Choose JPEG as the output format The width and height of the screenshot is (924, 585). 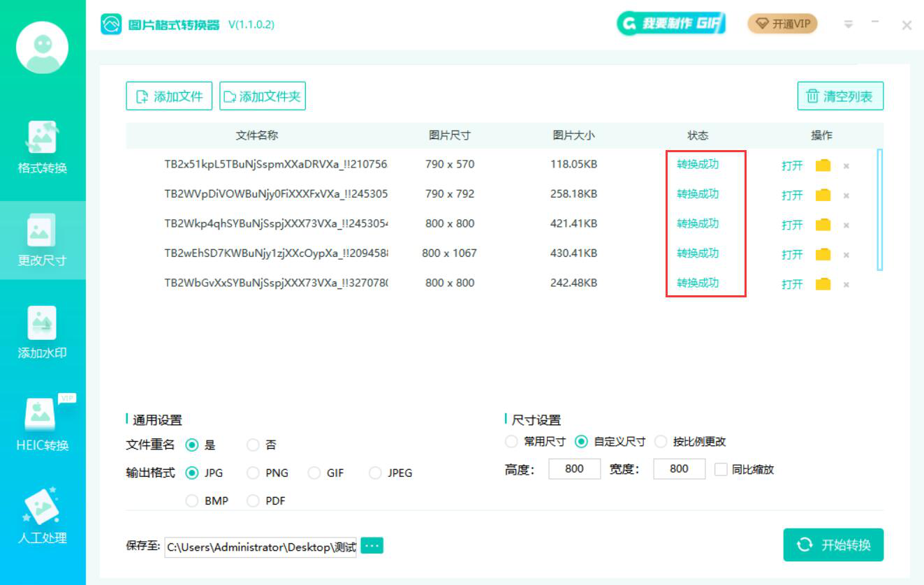(x=376, y=473)
